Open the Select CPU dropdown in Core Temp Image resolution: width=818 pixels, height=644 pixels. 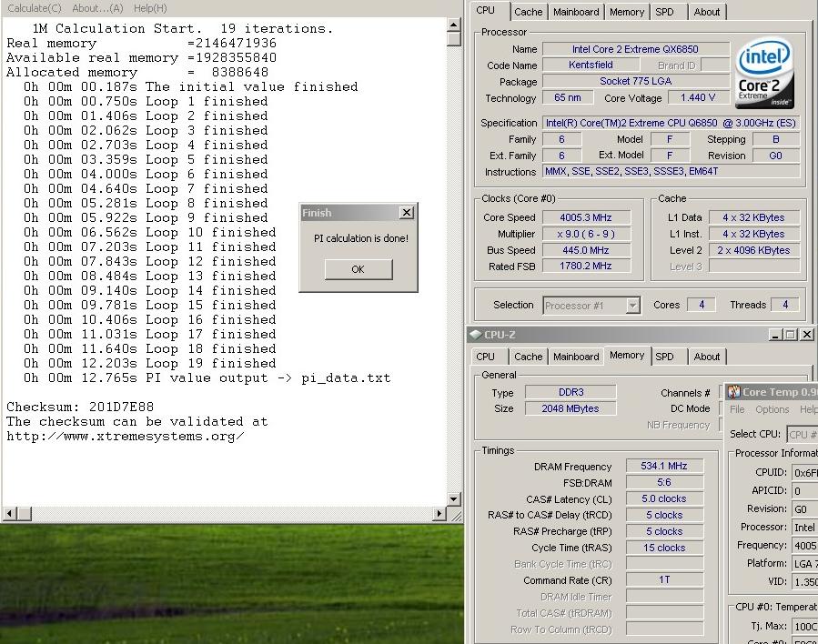coord(803,435)
